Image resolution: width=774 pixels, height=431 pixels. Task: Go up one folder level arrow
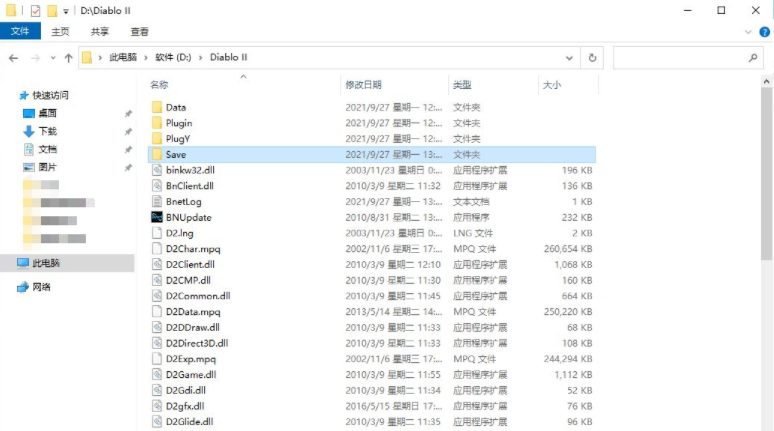69,58
